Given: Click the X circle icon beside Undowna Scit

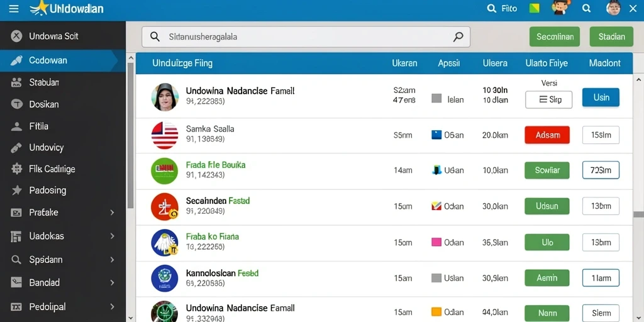Looking at the screenshot, I should [16, 36].
